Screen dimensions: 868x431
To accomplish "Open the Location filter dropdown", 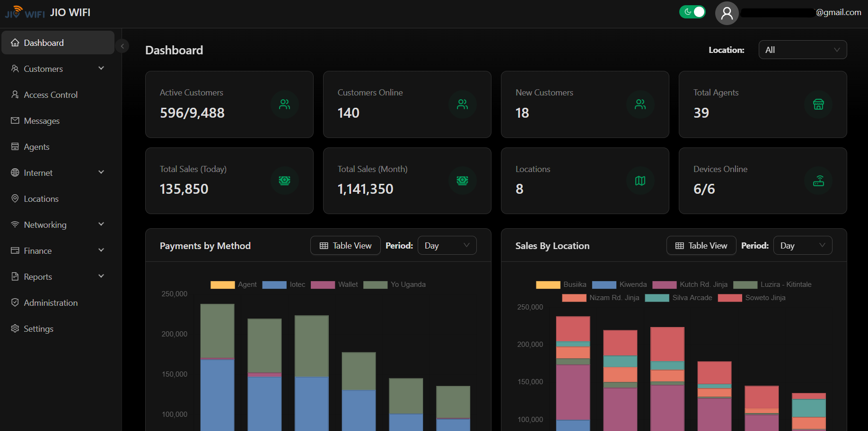I will coord(803,50).
